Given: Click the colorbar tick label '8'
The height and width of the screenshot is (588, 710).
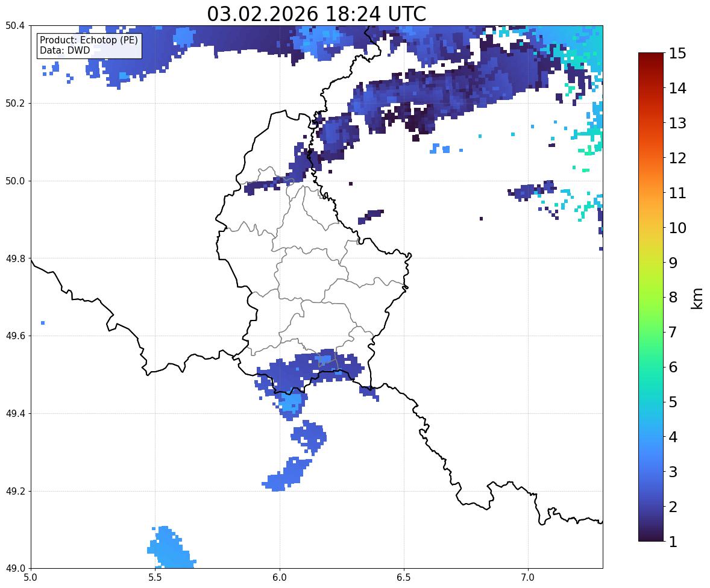Looking at the screenshot, I should coord(673,298).
